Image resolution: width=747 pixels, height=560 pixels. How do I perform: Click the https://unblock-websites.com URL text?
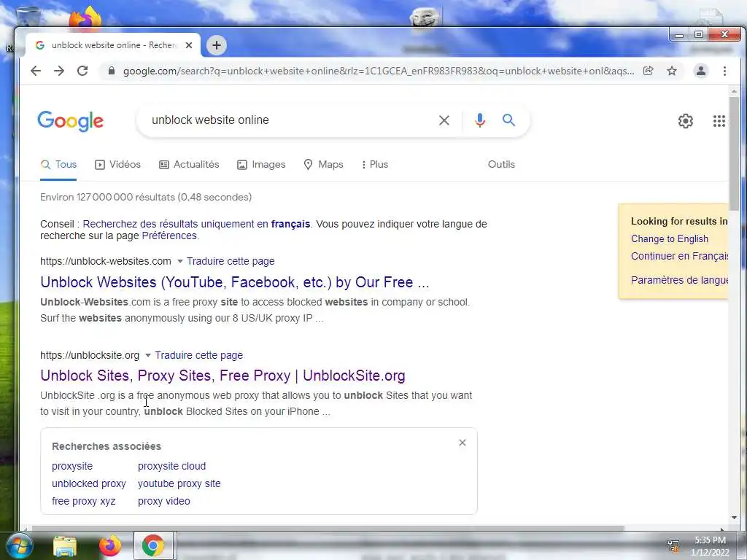[x=106, y=261]
